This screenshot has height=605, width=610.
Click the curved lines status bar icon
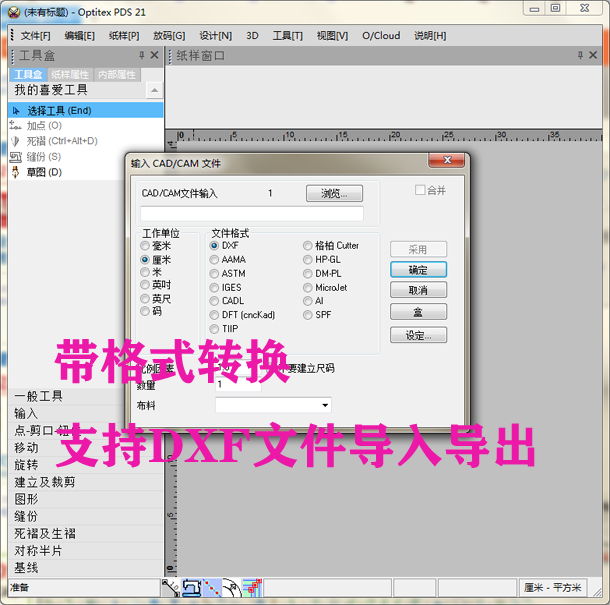click(x=232, y=588)
